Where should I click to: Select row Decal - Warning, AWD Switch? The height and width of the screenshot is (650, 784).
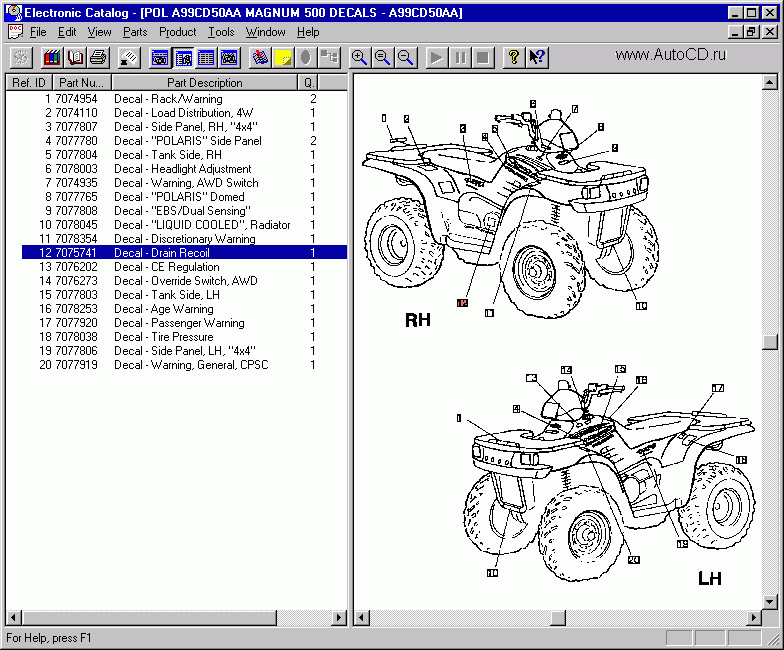[x=184, y=183]
